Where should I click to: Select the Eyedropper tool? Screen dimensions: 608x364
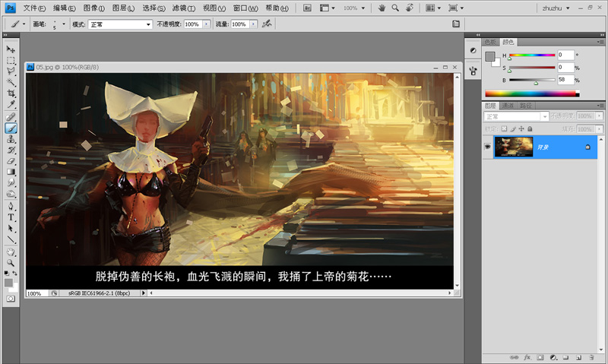point(11,104)
